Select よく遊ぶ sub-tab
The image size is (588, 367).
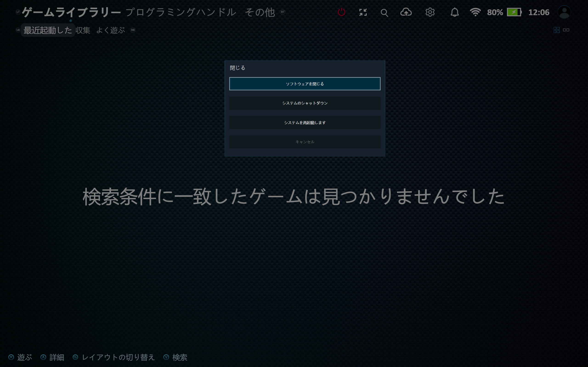[110, 30]
